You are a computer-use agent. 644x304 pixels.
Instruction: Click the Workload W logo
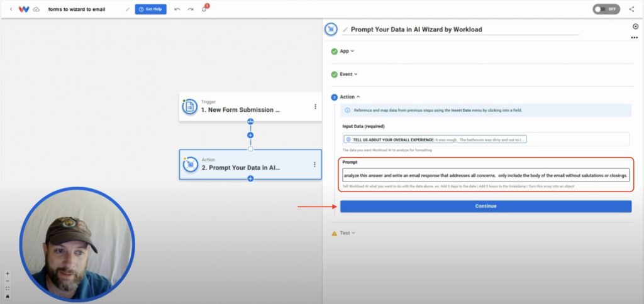tap(24, 9)
